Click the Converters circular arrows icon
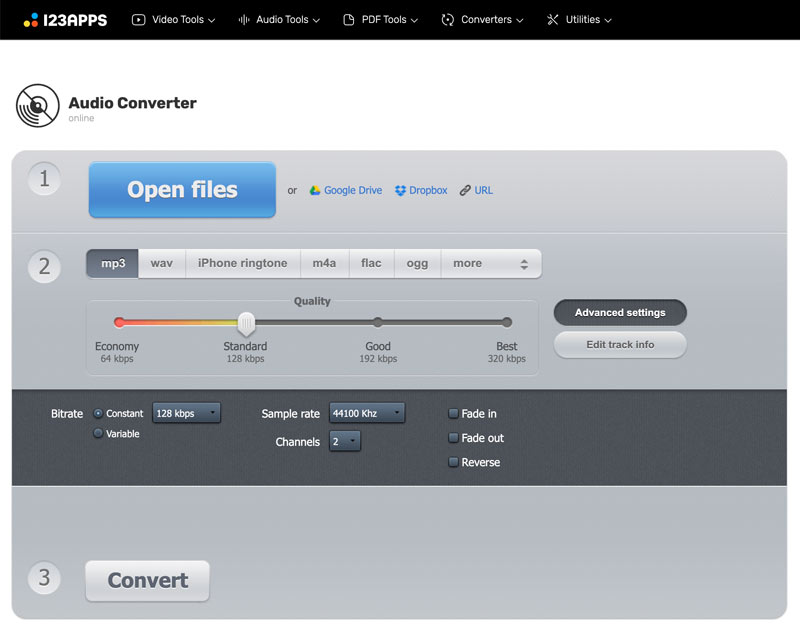This screenshot has width=800, height=633. tap(447, 20)
